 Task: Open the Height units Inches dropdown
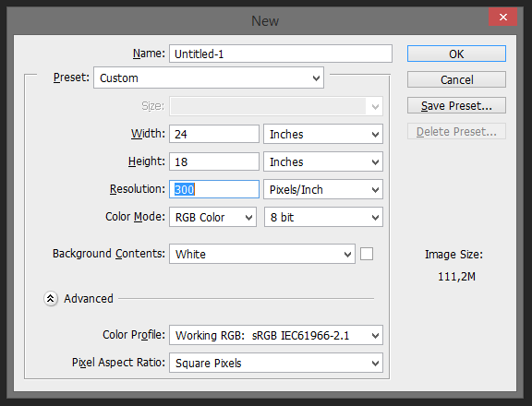pos(323,162)
